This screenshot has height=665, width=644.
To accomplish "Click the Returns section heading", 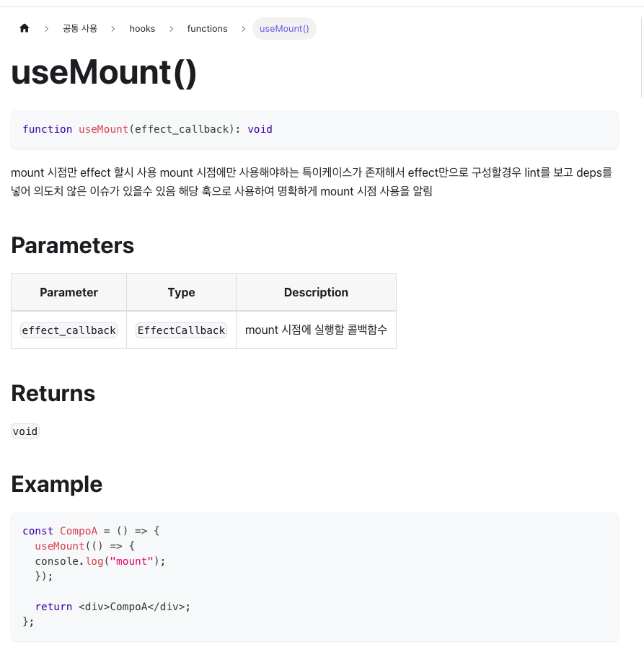I will [53, 394].
